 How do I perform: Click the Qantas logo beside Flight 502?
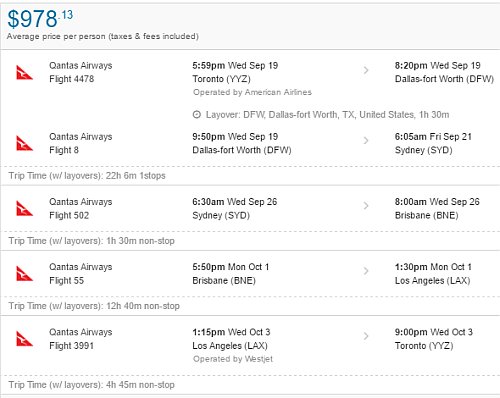click(24, 209)
